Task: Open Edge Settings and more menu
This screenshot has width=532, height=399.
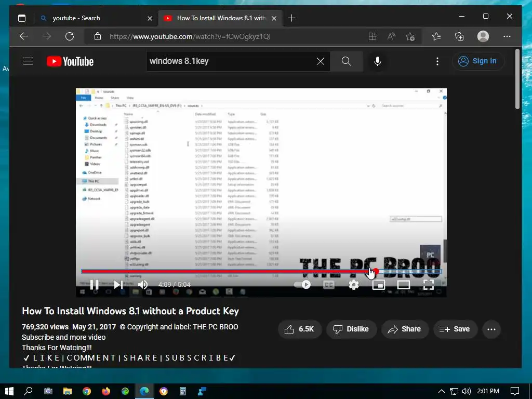Action: 507,36
